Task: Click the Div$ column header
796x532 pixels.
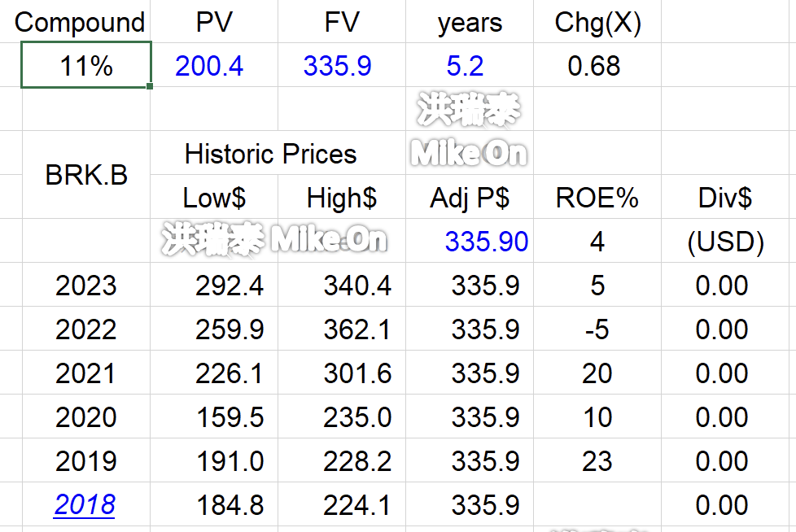Action: [725, 198]
